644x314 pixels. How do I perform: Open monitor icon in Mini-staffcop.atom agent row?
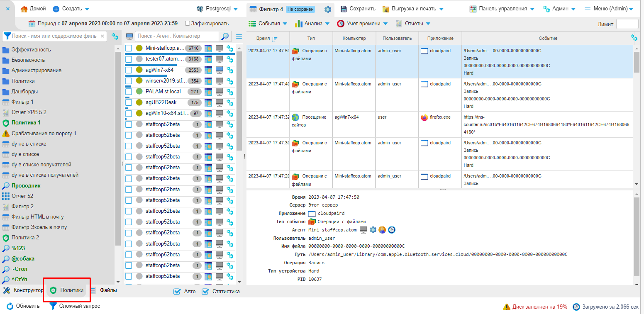219,48
